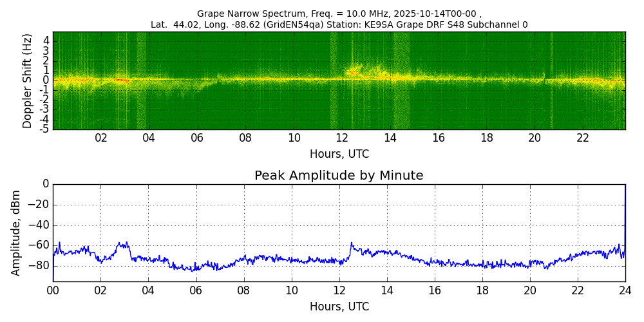Click the amplitude bump near 03 hours
The width and height of the screenshot is (644, 322).
coord(122,245)
